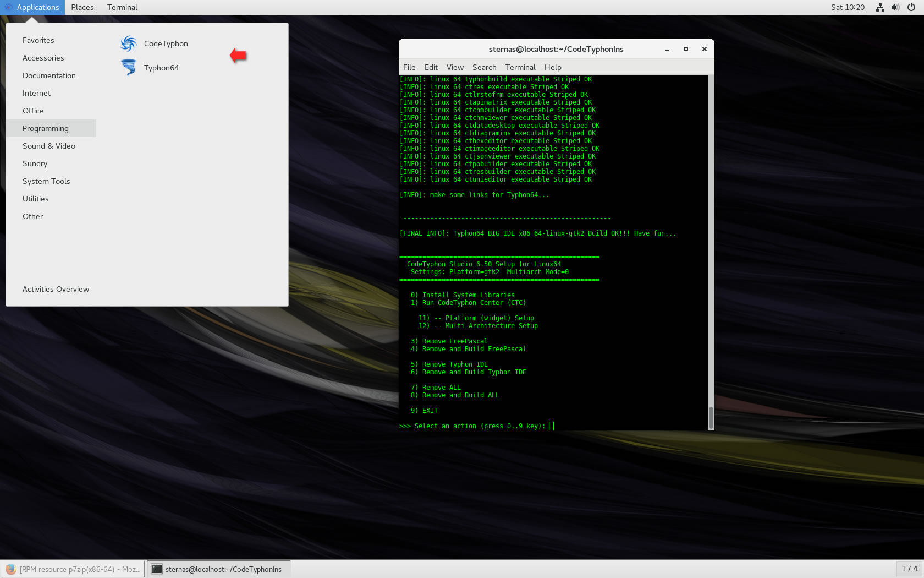Click the 'Select an action' prompt cursor
Screen dimensions: 924x578
pos(552,426)
